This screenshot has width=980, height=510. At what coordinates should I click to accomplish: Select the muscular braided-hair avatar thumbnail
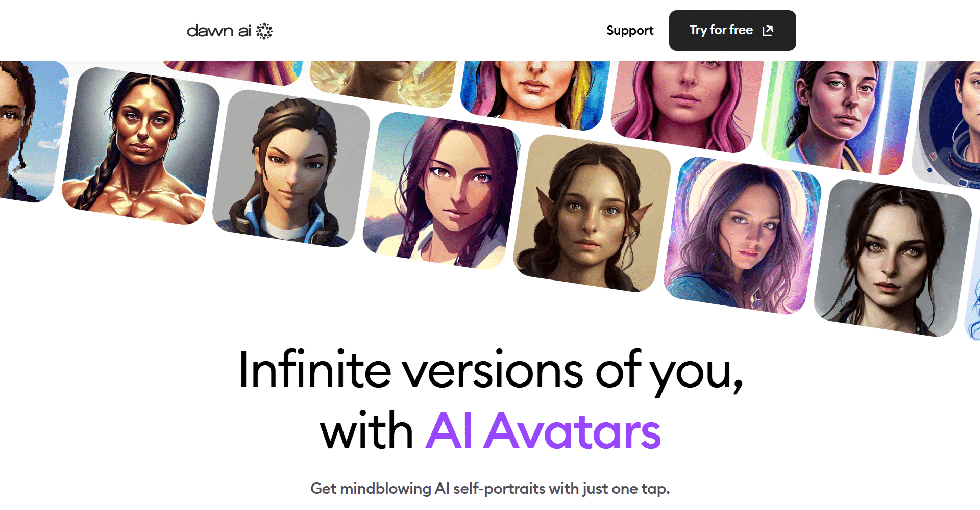[141, 146]
